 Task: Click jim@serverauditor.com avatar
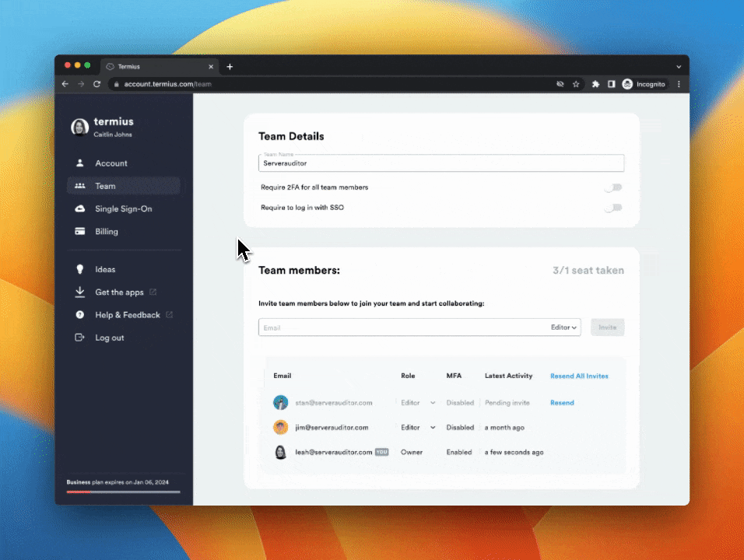click(x=280, y=427)
